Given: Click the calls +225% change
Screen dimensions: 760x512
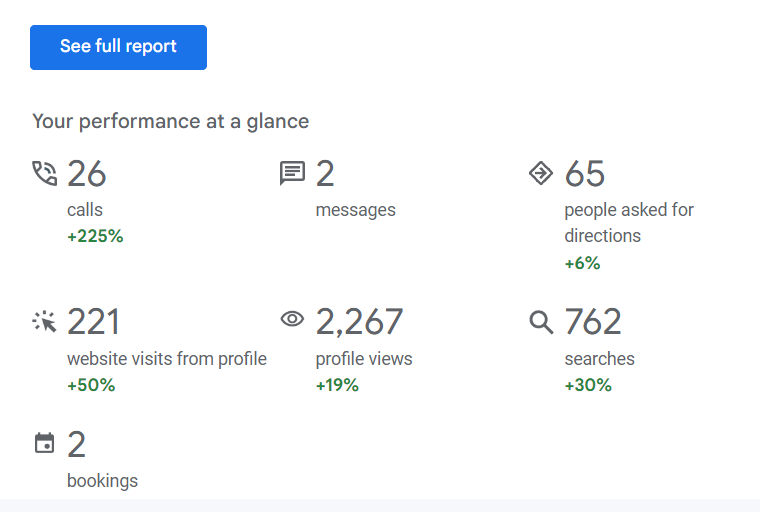Looking at the screenshot, I should click(95, 236).
